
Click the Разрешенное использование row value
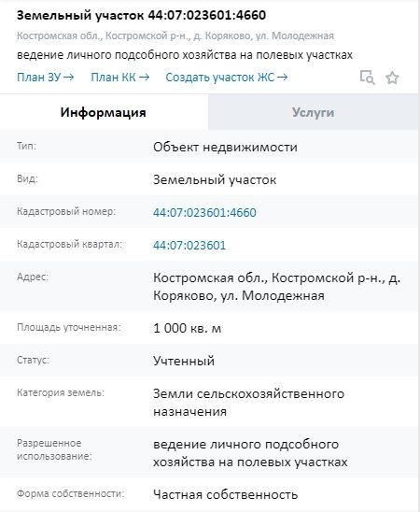coord(250,453)
